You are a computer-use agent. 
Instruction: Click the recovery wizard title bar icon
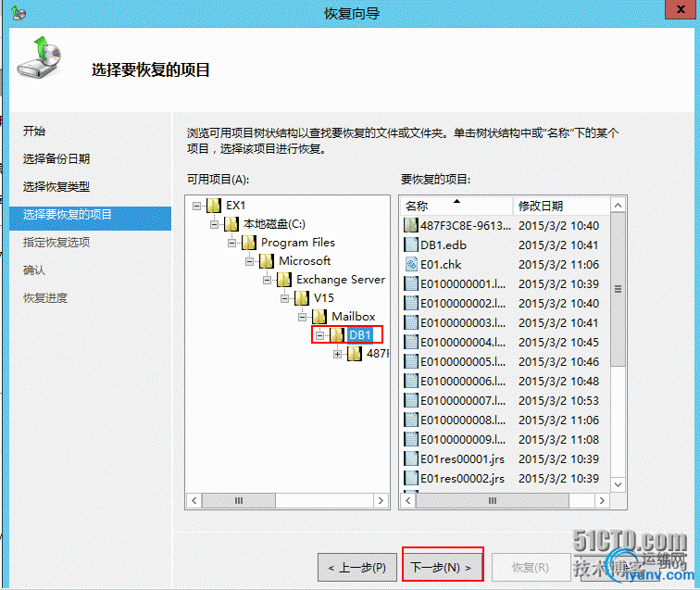coord(19,13)
